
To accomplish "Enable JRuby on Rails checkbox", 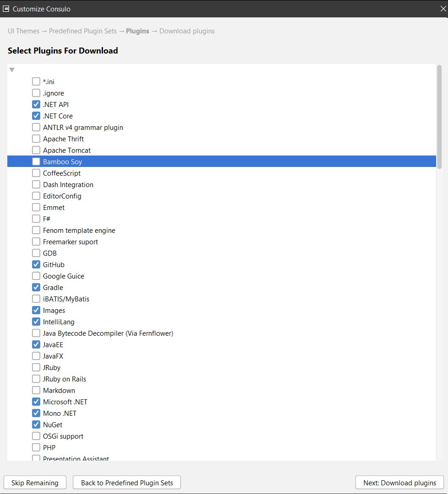I will click(x=36, y=379).
